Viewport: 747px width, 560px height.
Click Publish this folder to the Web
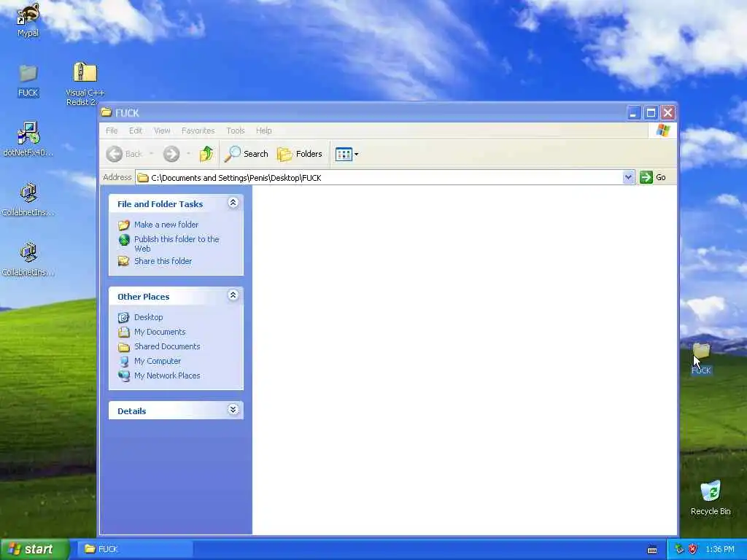(x=177, y=244)
